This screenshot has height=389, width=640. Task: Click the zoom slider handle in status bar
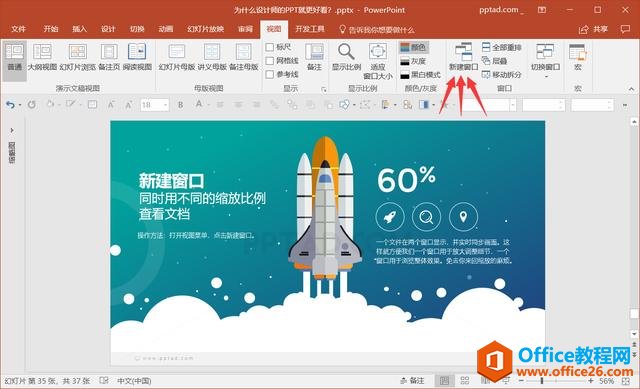click(542, 381)
